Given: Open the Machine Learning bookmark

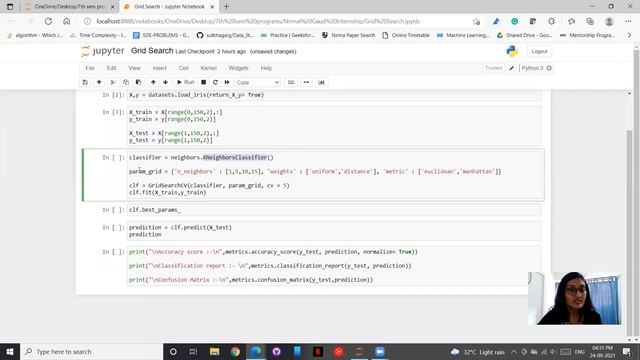Looking at the screenshot, I should pos(463,36).
